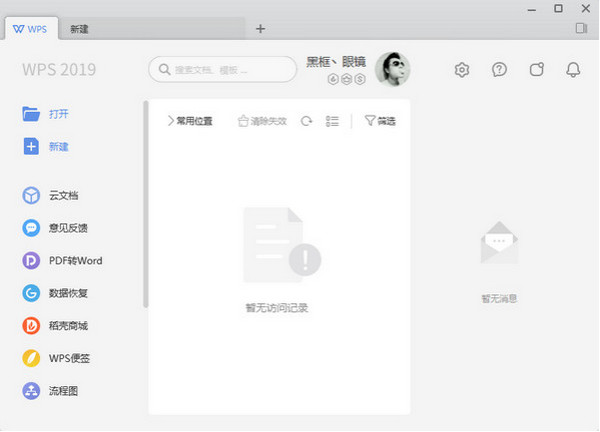The height and width of the screenshot is (432, 600).
Task: Click the help question mark icon
Action: coord(499,70)
